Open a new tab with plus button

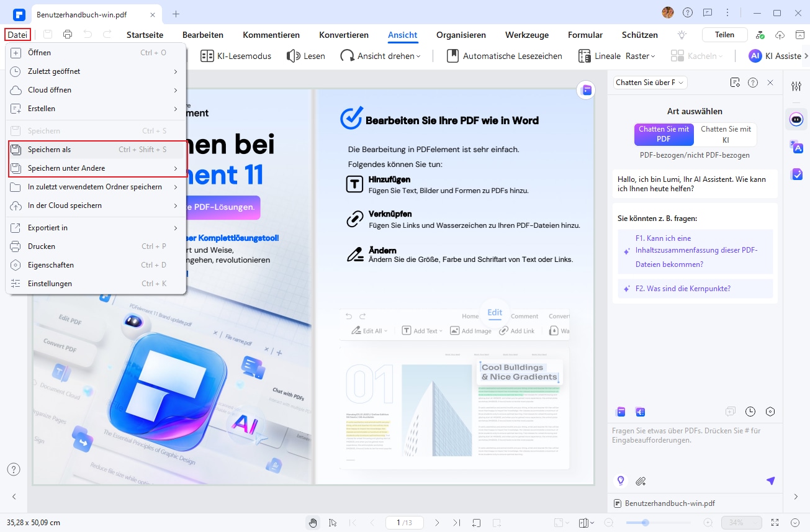pos(176,13)
